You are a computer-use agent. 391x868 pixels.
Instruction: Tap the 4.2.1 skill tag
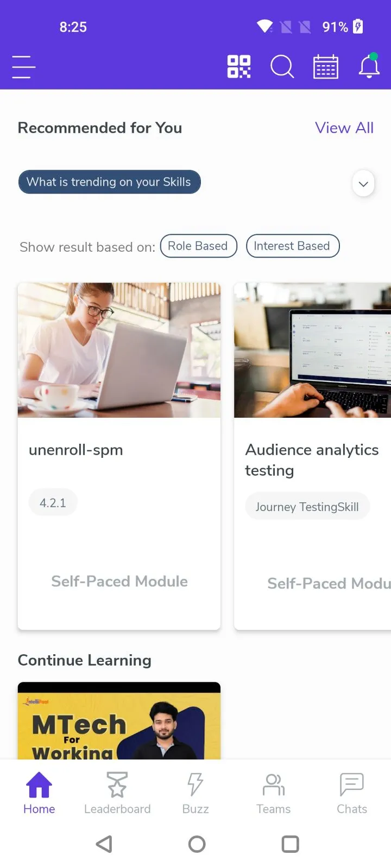[x=53, y=502]
